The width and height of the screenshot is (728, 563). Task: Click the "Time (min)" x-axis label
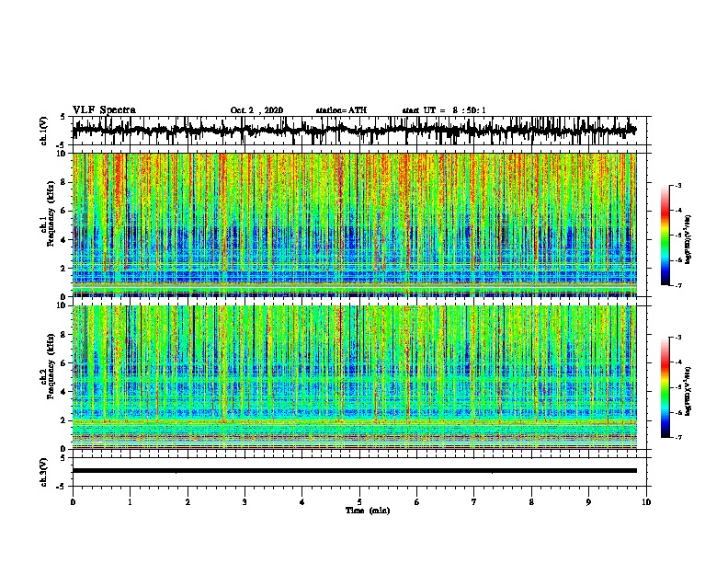point(368,511)
